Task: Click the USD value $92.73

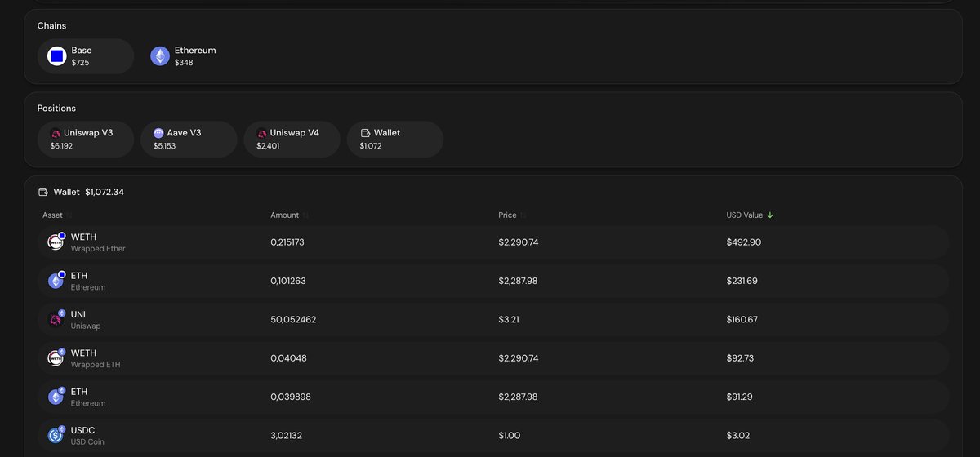Action: point(741,358)
